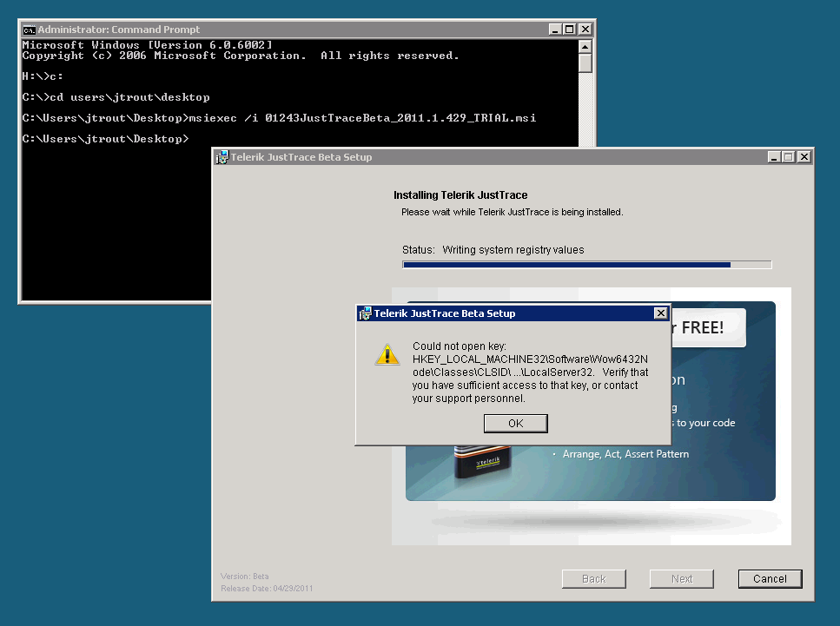The image size is (840, 626).
Task: Click the Command Prompt scrollbar up arrow
Action: (585, 47)
